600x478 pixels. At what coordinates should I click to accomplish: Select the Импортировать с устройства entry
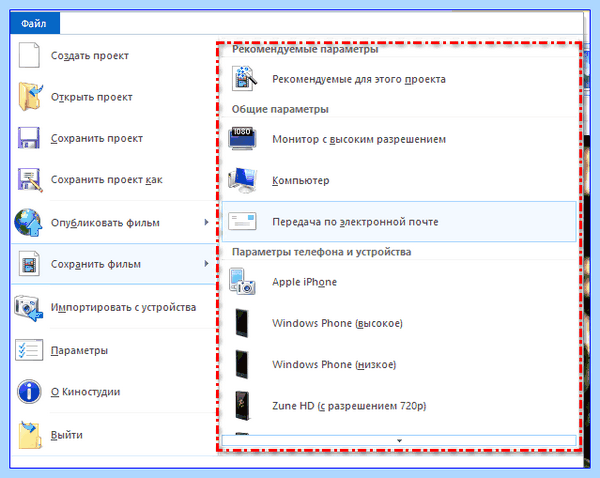pos(114,307)
